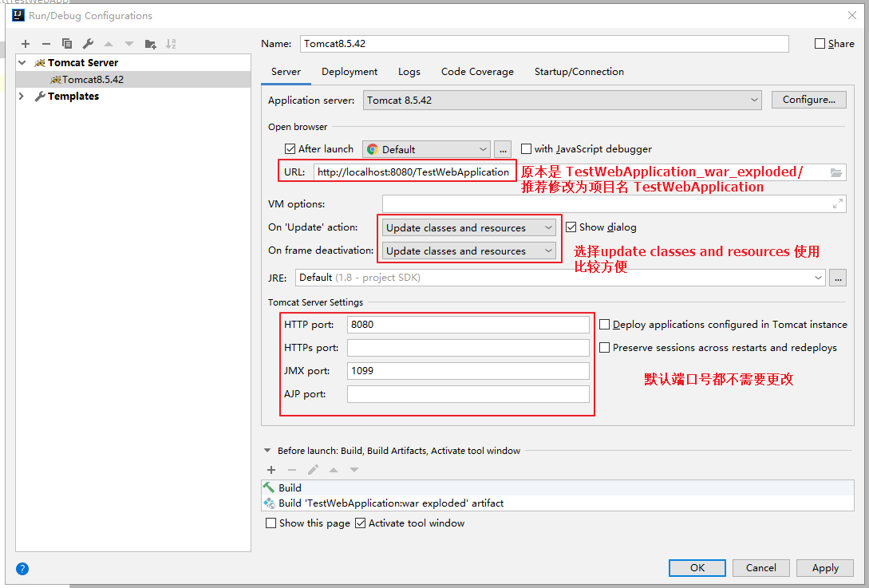The image size is (869, 588).
Task: Move Before launch task up arrow
Action: pos(334,470)
